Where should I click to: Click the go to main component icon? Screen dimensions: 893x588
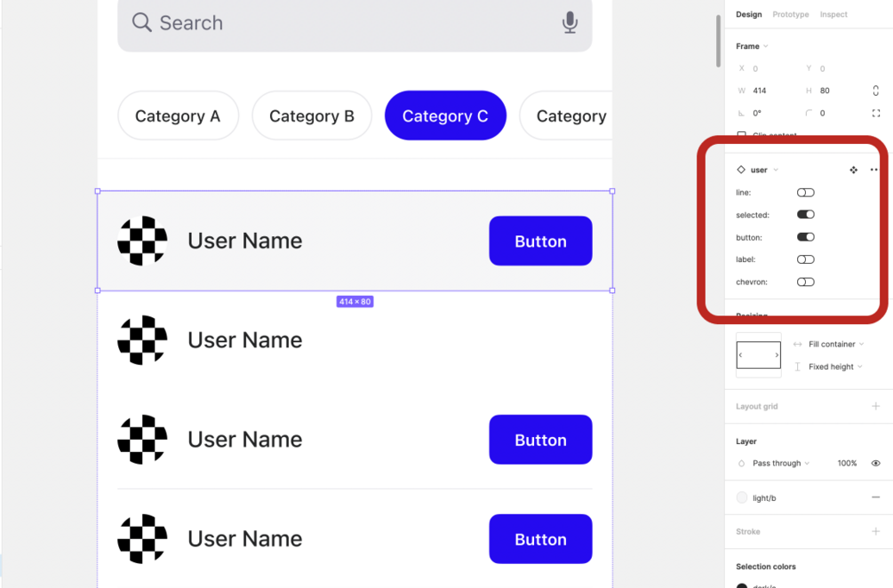pyautogui.click(x=853, y=170)
